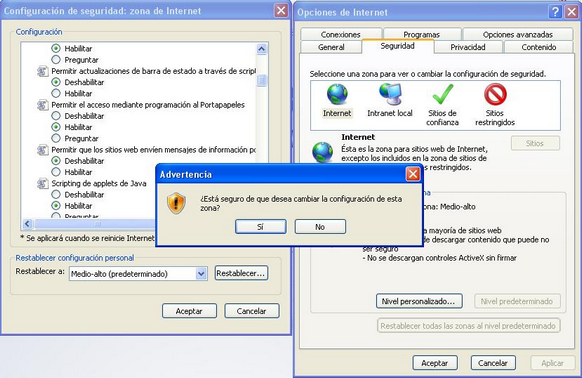Select the topmost Preguntar radio button in list
This screenshot has width=582, height=378.
pyautogui.click(x=56, y=59)
